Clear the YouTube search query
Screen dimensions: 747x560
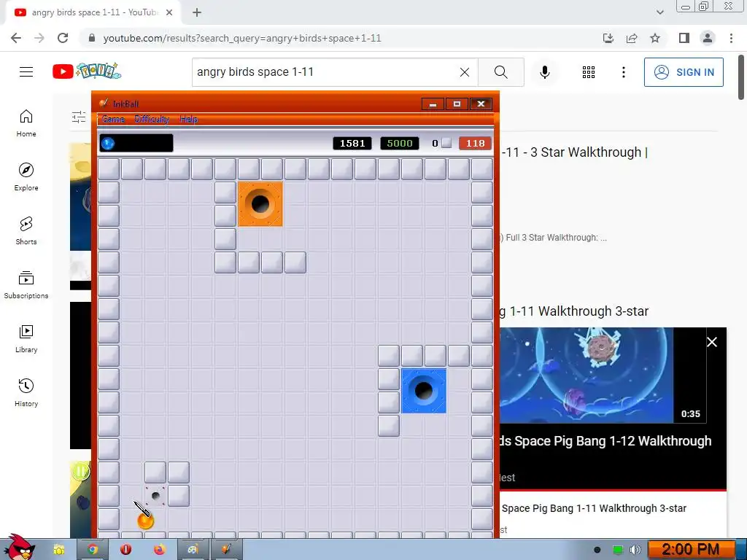click(x=465, y=72)
